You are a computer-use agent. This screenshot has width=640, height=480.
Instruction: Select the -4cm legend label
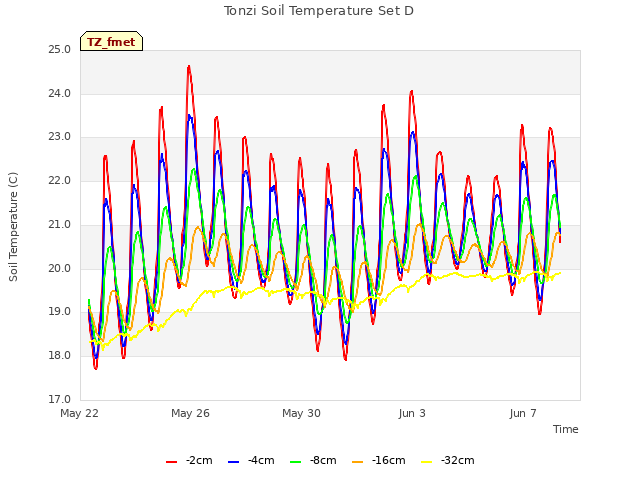click(261, 460)
